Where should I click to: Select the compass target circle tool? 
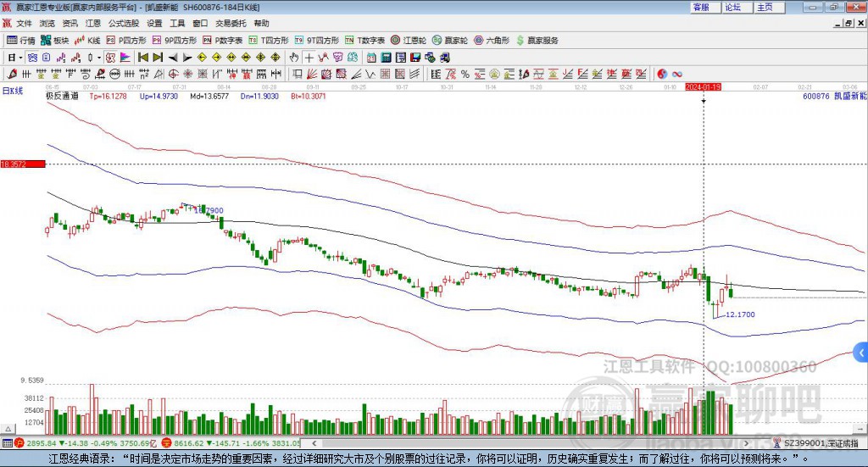coord(173,74)
